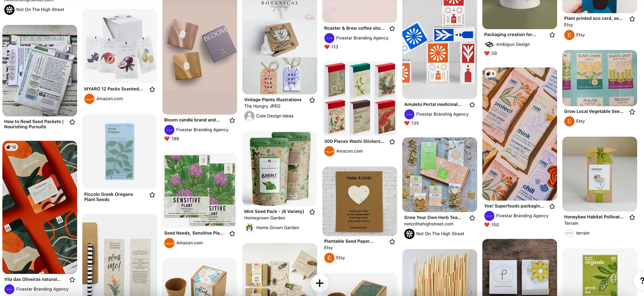Viewport: 644px width, 296px height.
Task: Open the question mark help button
Action: 640,281
